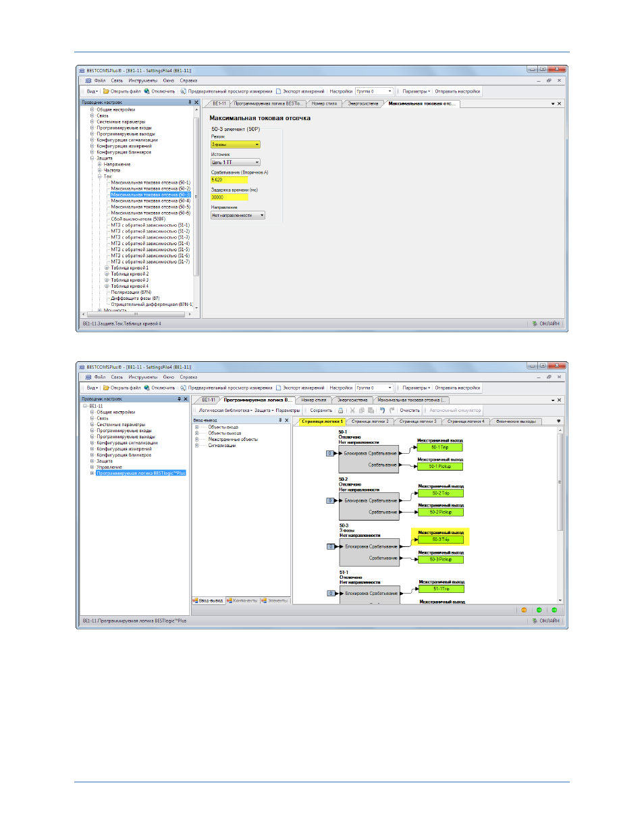The height and width of the screenshot is (834, 644).
Task: Click the undo icon in logic toolbar
Action: click(x=382, y=410)
